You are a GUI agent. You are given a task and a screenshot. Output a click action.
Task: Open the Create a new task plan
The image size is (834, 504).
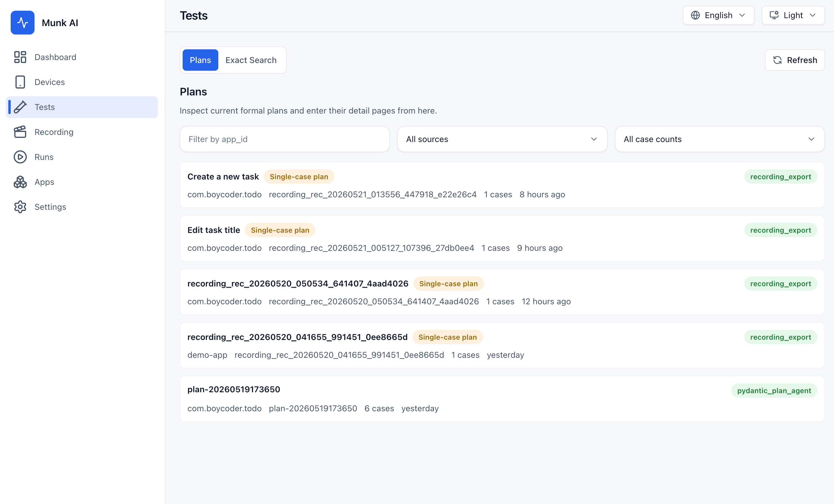pyautogui.click(x=223, y=177)
